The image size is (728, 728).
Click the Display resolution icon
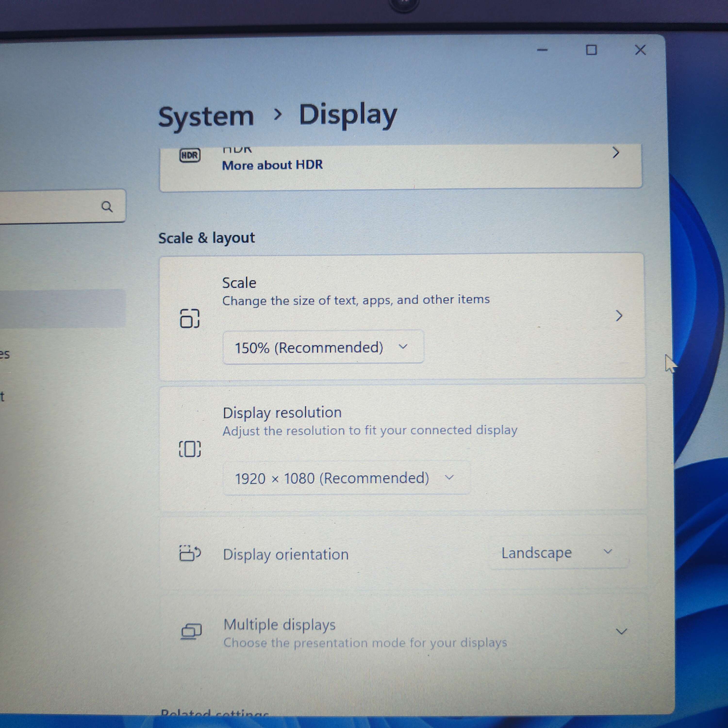(190, 449)
